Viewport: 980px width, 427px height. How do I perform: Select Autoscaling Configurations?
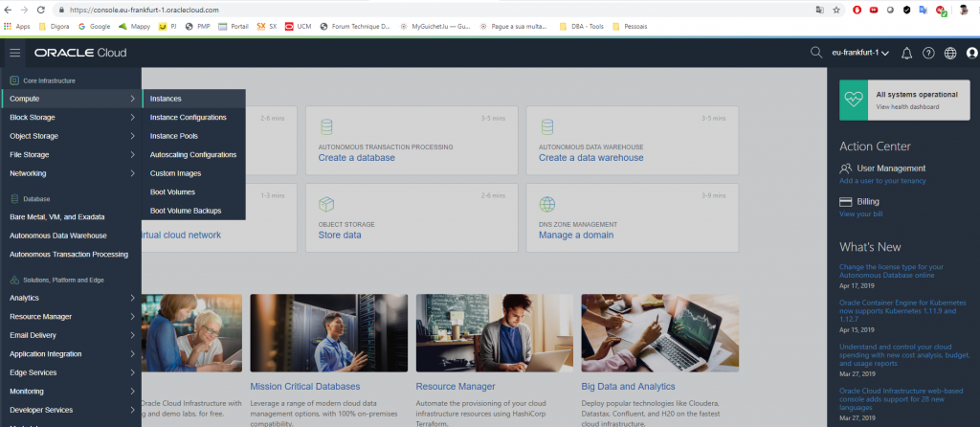[193, 154]
